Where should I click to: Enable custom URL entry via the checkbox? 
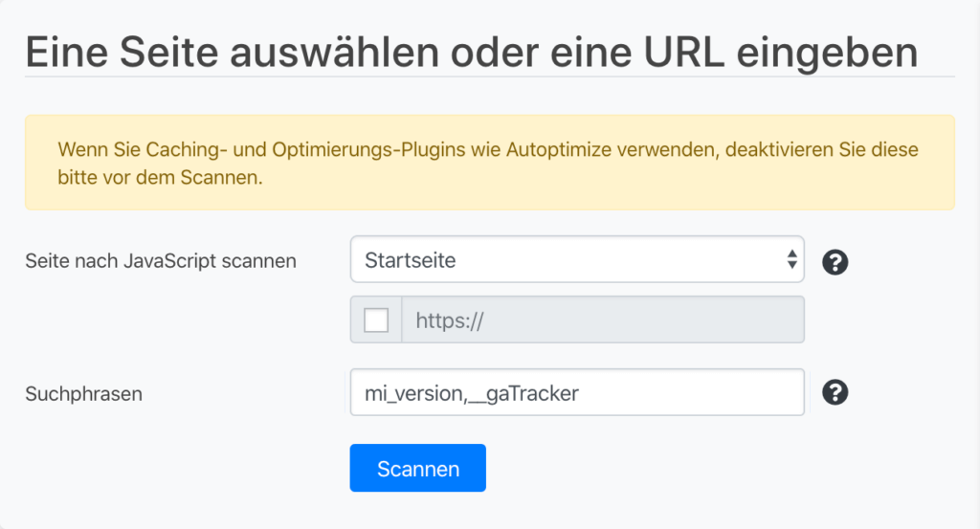[376, 320]
